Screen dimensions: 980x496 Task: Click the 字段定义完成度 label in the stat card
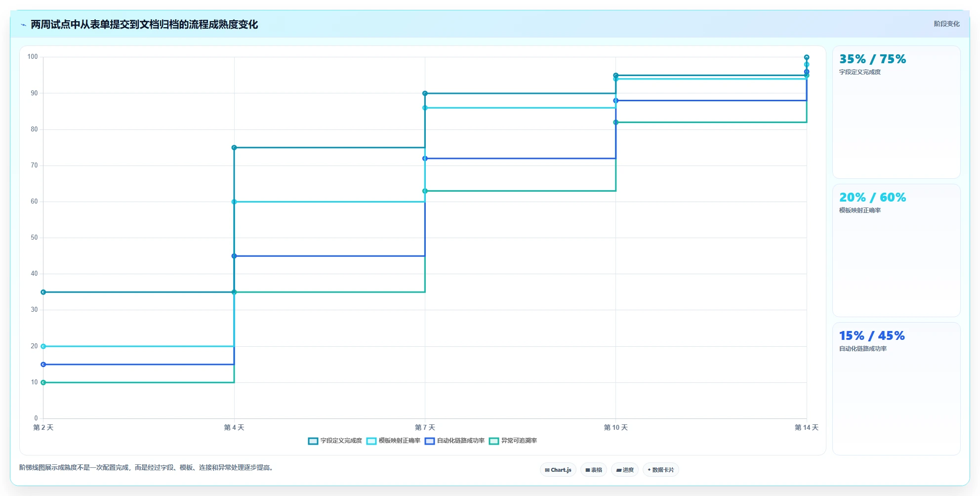coord(860,72)
